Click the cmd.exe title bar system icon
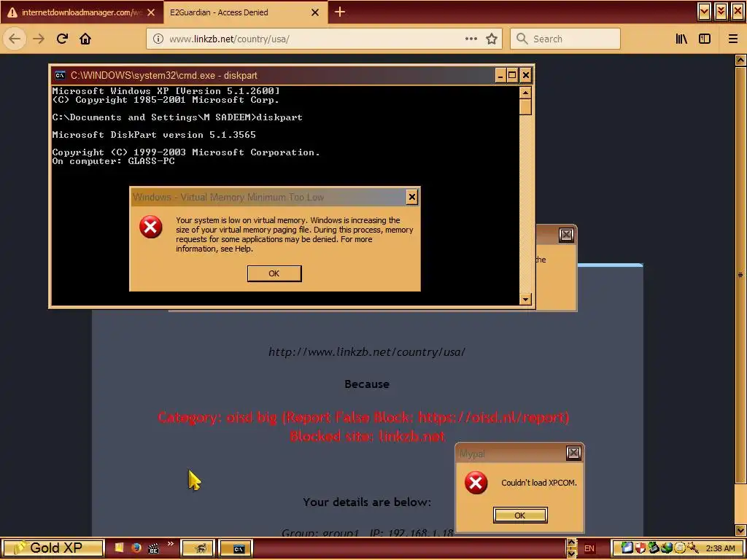 (x=60, y=75)
